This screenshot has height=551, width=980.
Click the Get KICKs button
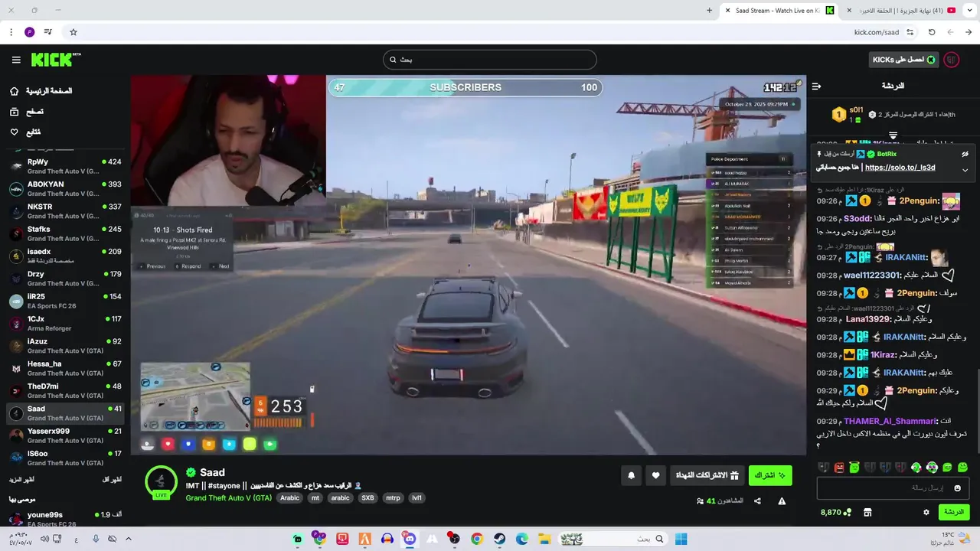[x=903, y=60]
